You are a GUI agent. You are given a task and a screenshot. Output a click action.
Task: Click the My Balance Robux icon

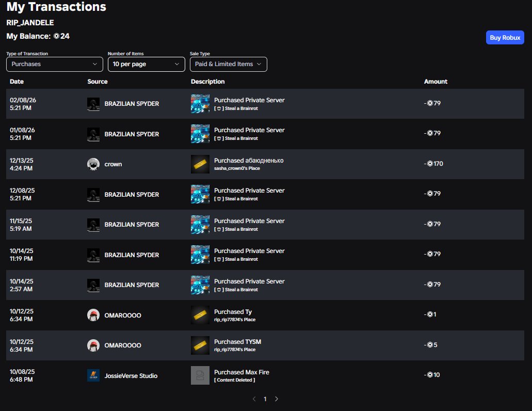coord(56,36)
